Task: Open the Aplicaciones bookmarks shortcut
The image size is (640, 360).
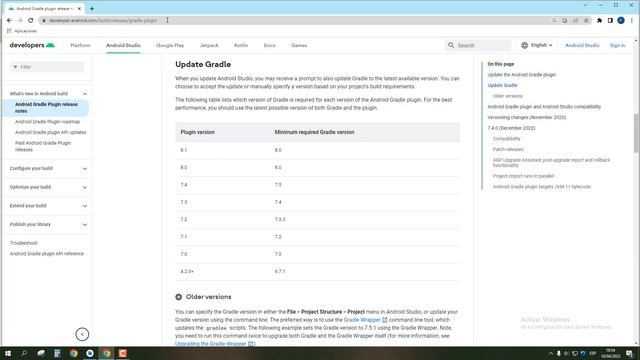Action: (x=22, y=31)
